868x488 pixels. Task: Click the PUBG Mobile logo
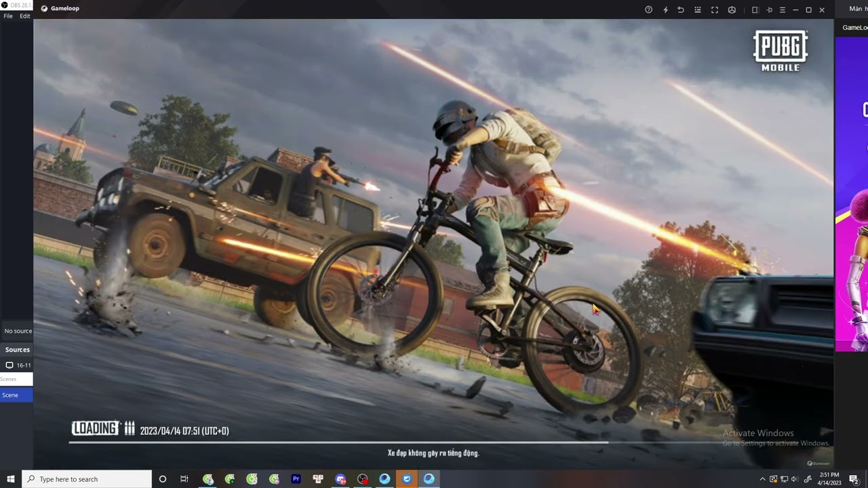click(781, 51)
